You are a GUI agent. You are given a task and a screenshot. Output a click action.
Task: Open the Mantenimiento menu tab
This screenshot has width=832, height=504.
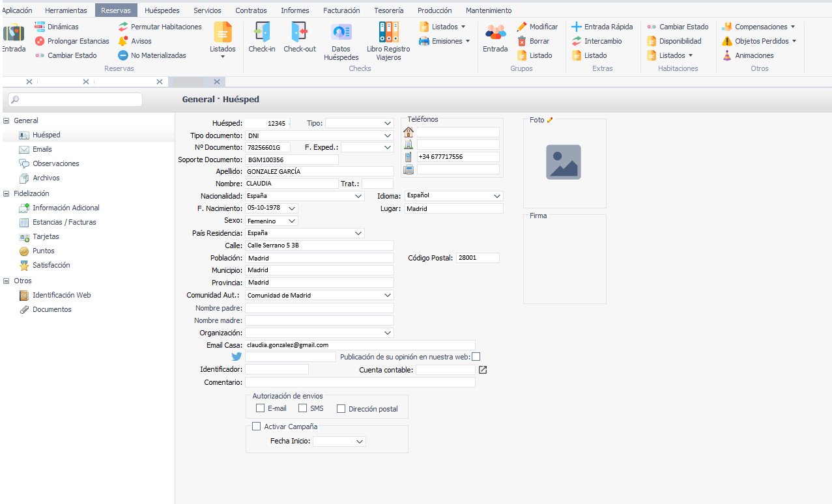(x=489, y=10)
